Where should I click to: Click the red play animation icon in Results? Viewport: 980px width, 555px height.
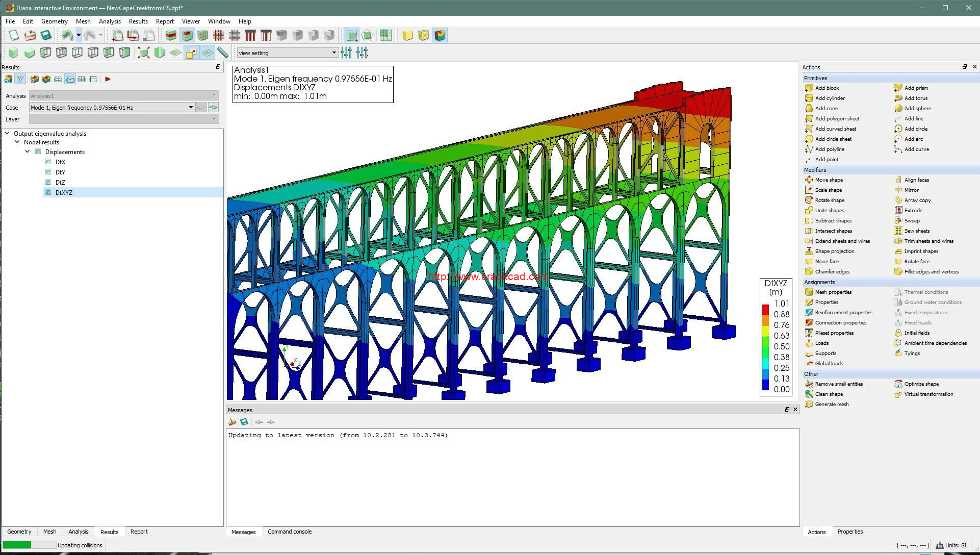point(108,79)
